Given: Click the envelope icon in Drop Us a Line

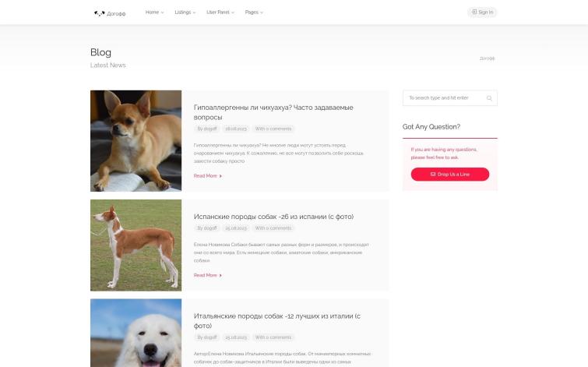Looking at the screenshot, I should tap(433, 174).
